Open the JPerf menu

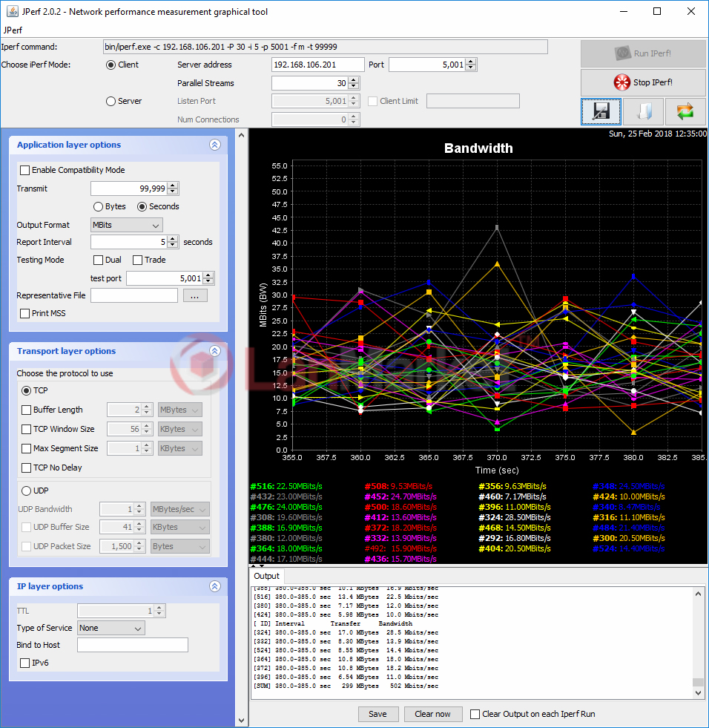click(x=13, y=30)
